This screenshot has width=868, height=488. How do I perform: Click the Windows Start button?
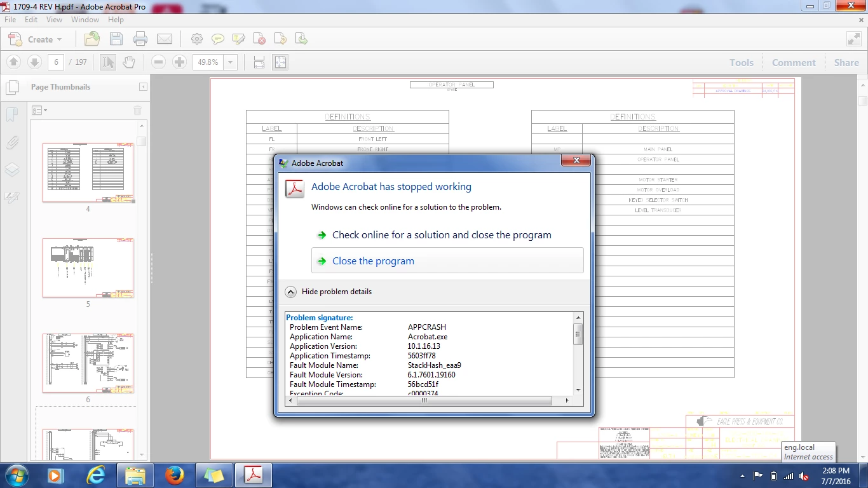tap(16, 475)
